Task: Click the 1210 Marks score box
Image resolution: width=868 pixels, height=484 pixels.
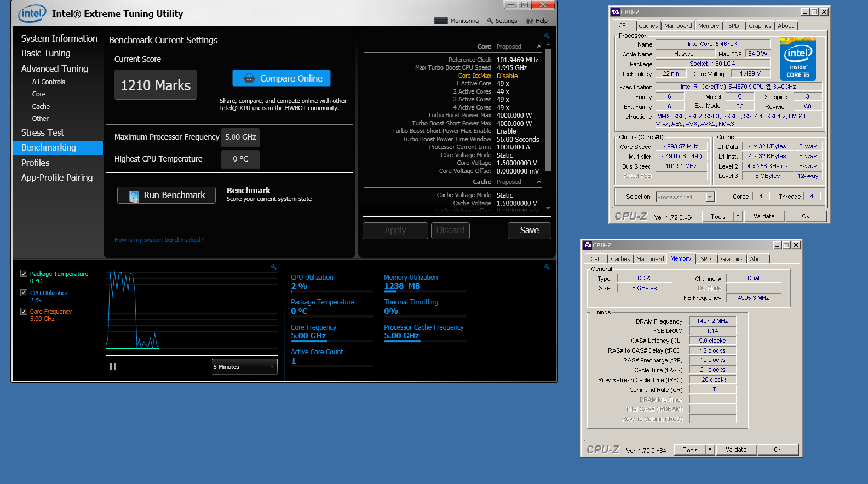Action: (156, 85)
